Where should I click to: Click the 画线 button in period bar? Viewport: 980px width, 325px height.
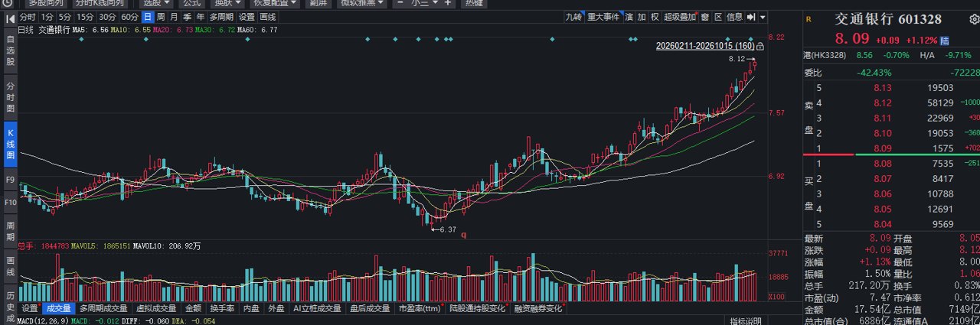click(267, 17)
